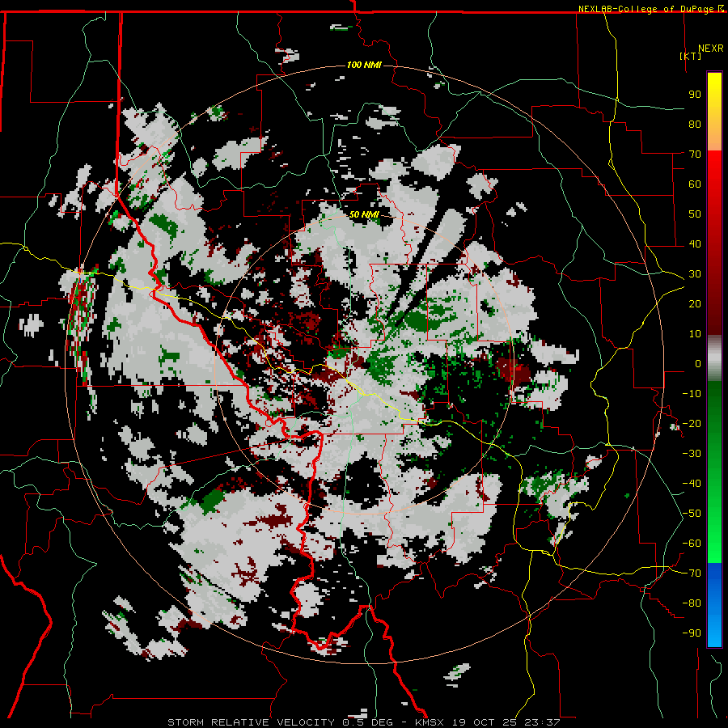Select the -50 value on the velocity scale
Viewport: 728px width, 728px height.
coord(692,514)
